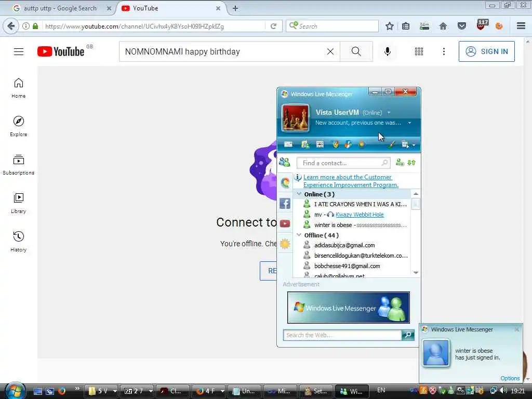Open the YouTube hamburger guide menu
Screen dimensions: 532x399
point(19,51)
